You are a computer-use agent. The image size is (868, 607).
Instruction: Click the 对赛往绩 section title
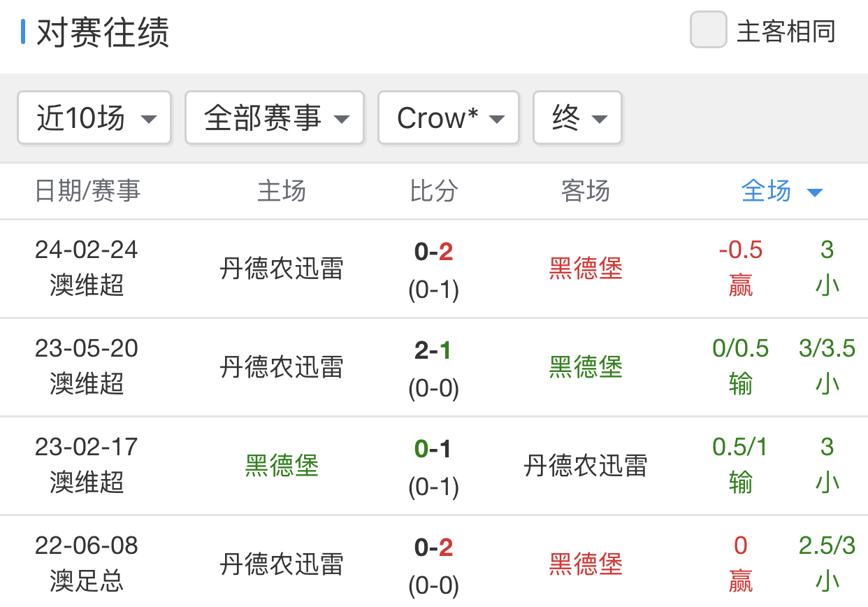(103, 32)
